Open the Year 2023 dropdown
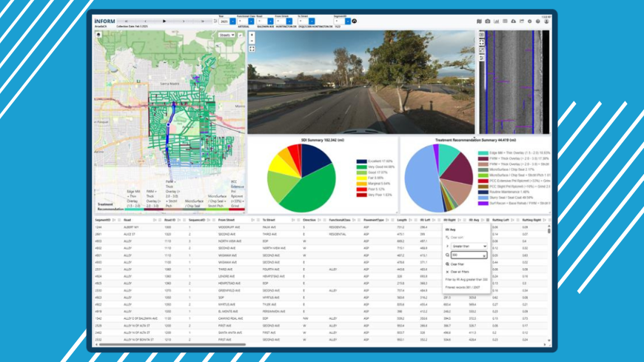644x362 pixels. [224, 21]
